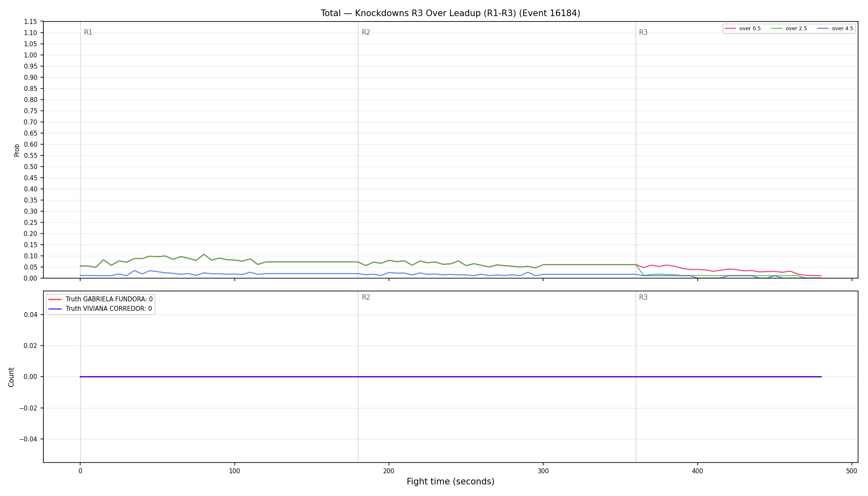Click the 300 tick label on time axis
This screenshot has width=868, height=496.
tap(543, 471)
